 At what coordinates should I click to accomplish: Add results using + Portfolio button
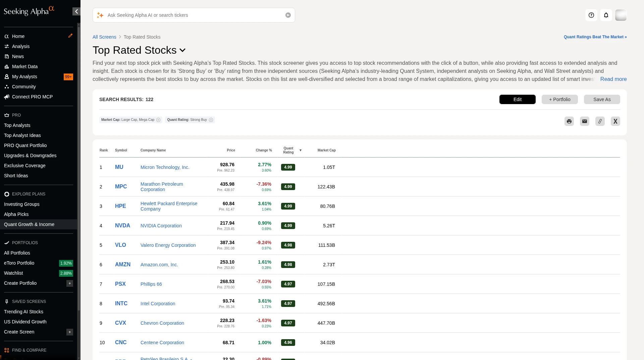click(560, 99)
